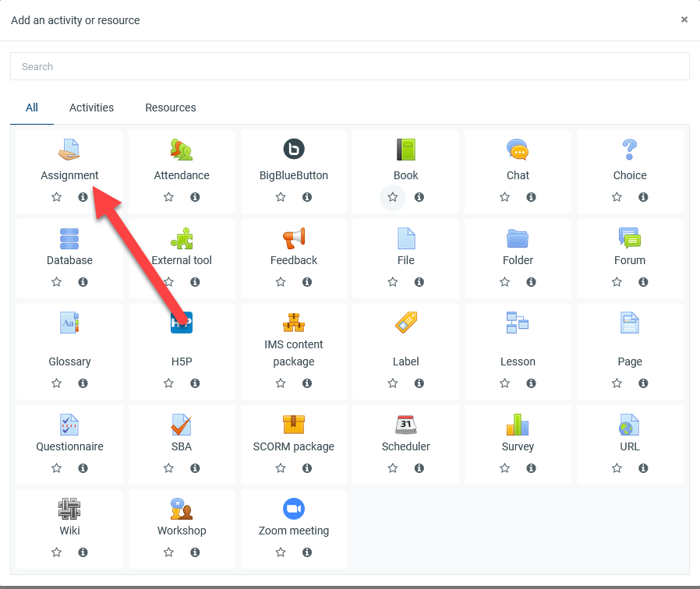700x589 pixels.
Task: Toggle the favourite star for URL
Action: pyautogui.click(x=617, y=468)
